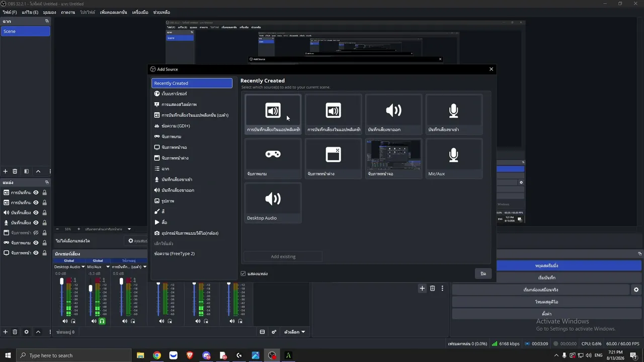Open the Windows Start menu
The image size is (644, 362).
8,355
